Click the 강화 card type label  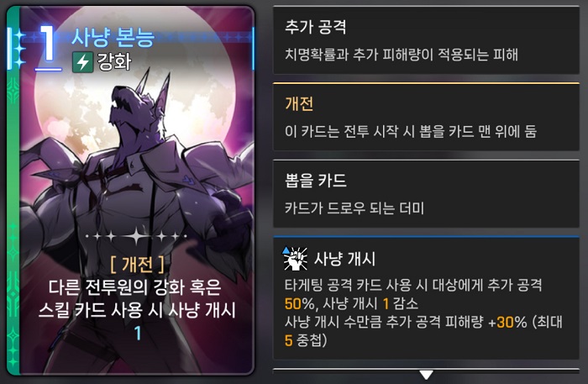[x=114, y=61]
